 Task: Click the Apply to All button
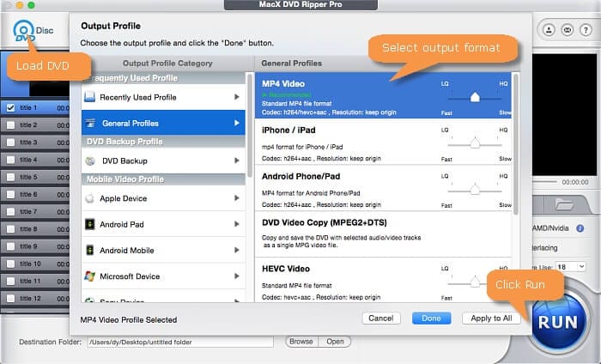click(492, 318)
